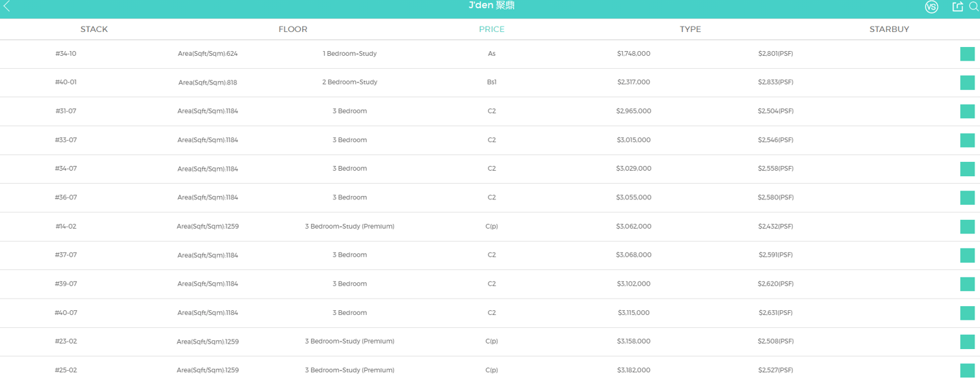Viewport: 980px width, 379px height.
Task: Select the teal square for unit #31-07
Action: 967,112
